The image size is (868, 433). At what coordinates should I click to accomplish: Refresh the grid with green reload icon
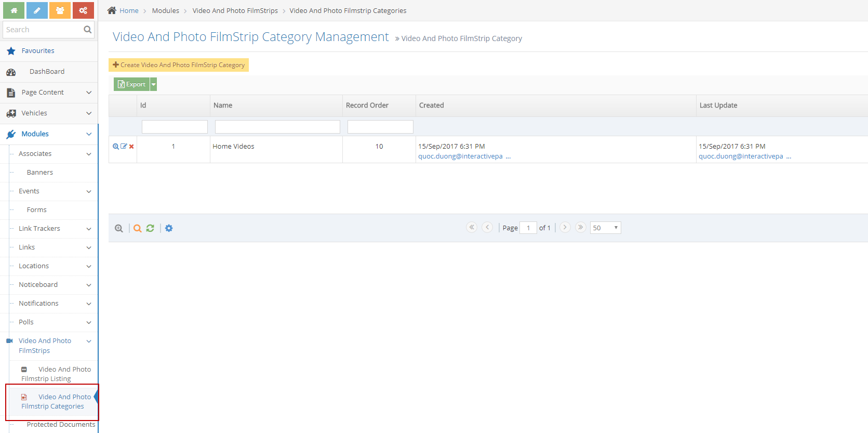click(150, 228)
